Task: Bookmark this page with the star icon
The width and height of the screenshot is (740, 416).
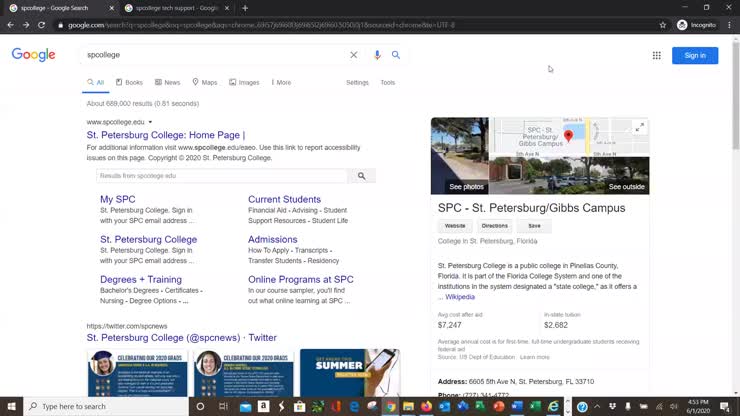Action: pyautogui.click(x=663, y=25)
